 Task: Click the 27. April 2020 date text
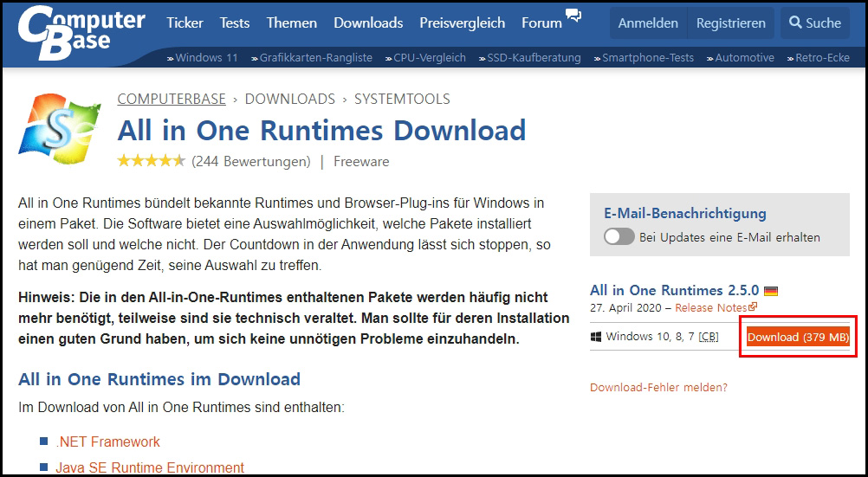[626, 307]
